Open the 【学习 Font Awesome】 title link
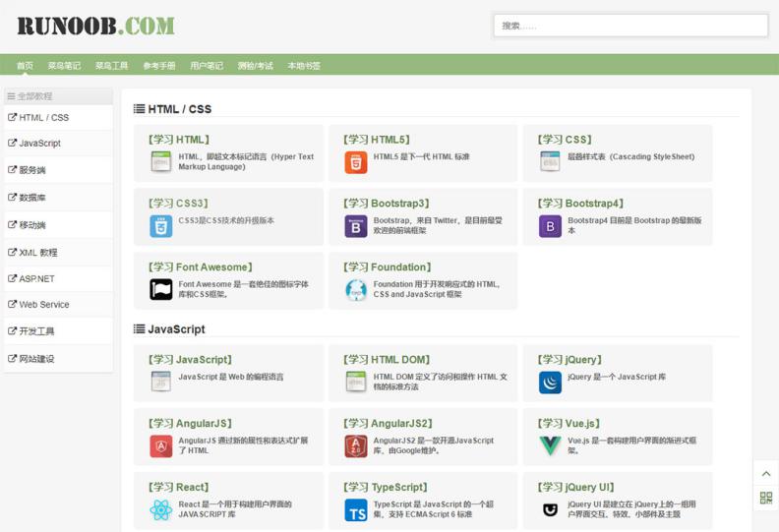 click(x=201, y=266)
